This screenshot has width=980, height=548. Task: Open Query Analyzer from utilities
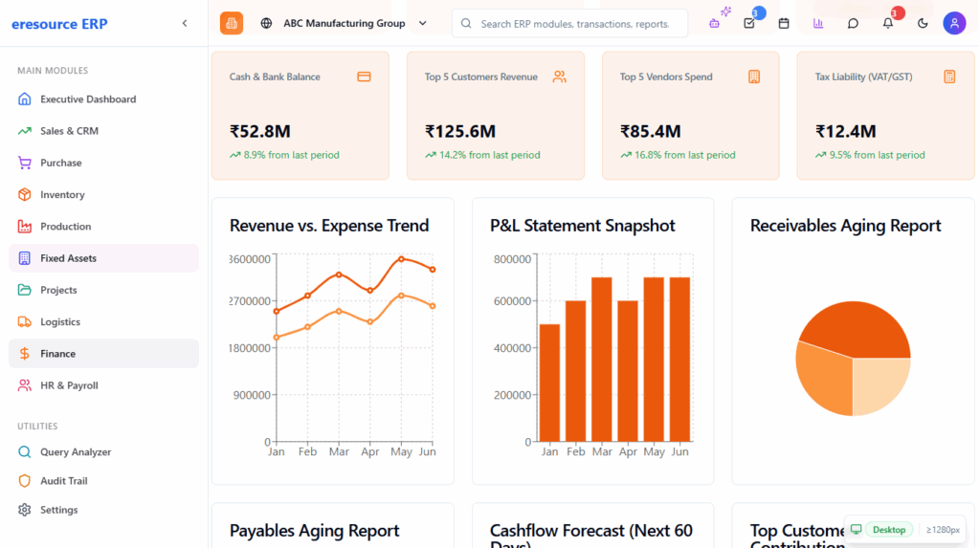[x=76, y=452]
